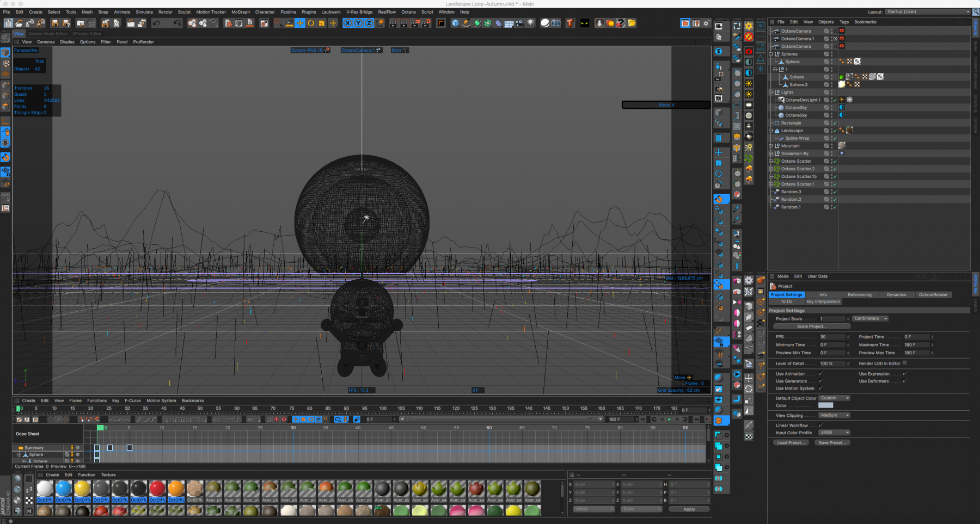
Task: Click the Apply button in coordinates panel
Action: (x=689, y=509)
